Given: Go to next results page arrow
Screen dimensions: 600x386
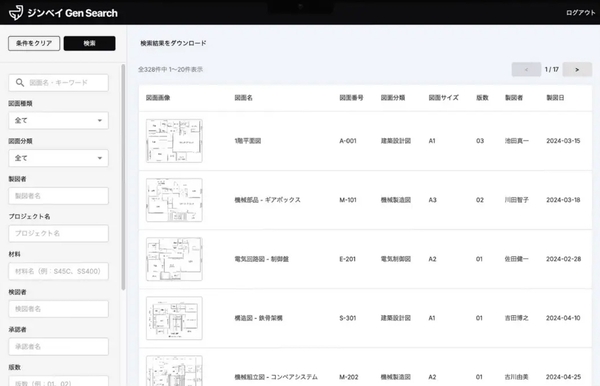Looking at the screenshot, I should (577, 70).
